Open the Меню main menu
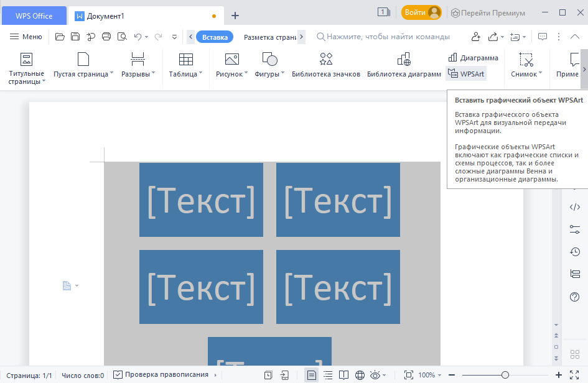The image size is (588, 383). tap(26, 37)
